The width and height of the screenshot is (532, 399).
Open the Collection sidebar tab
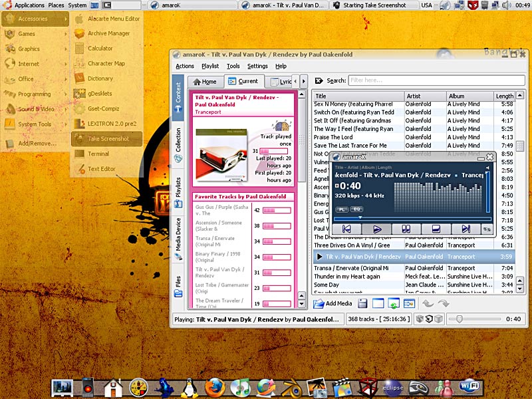coord(178,144)
